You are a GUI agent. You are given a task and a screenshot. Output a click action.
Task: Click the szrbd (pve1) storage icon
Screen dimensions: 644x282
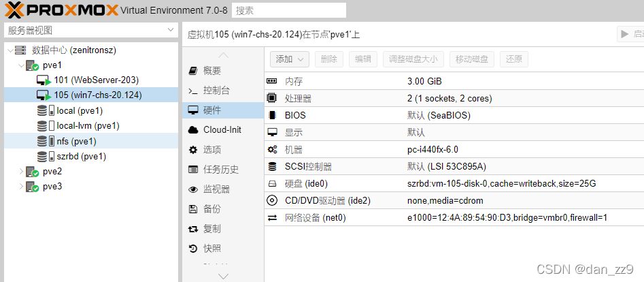pyautogui.click(x=46, y=157)
